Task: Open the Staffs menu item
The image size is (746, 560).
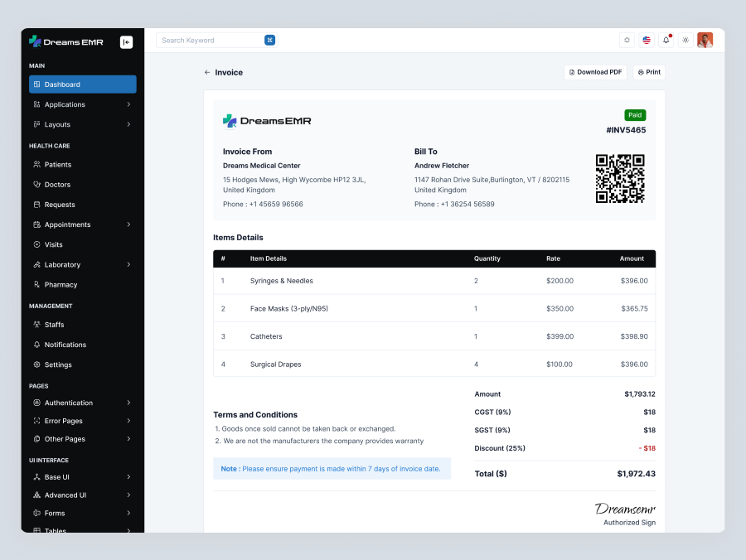Action: (x=83, y=324)
